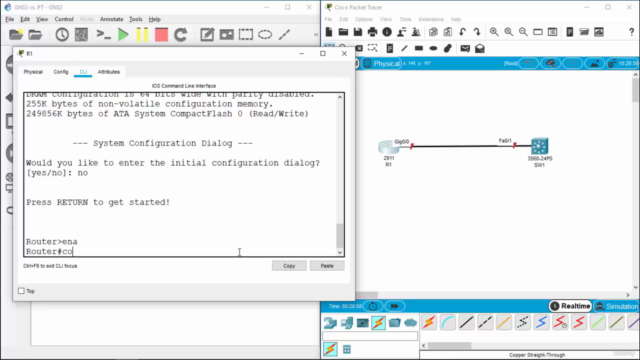Click Packet Tracer print icon
Screen dimensions: 640x360
pyautogui.click(x=372, y=32)
